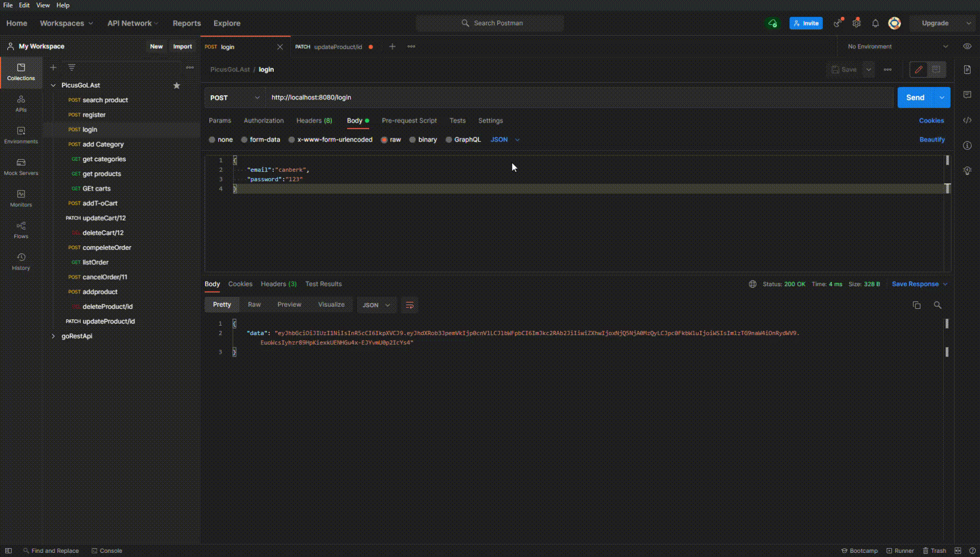Image resolution: width=980 pixels, height=557 pixels.
Task: Open the APIs sidebar panel
Action: (x=21, y=104)
